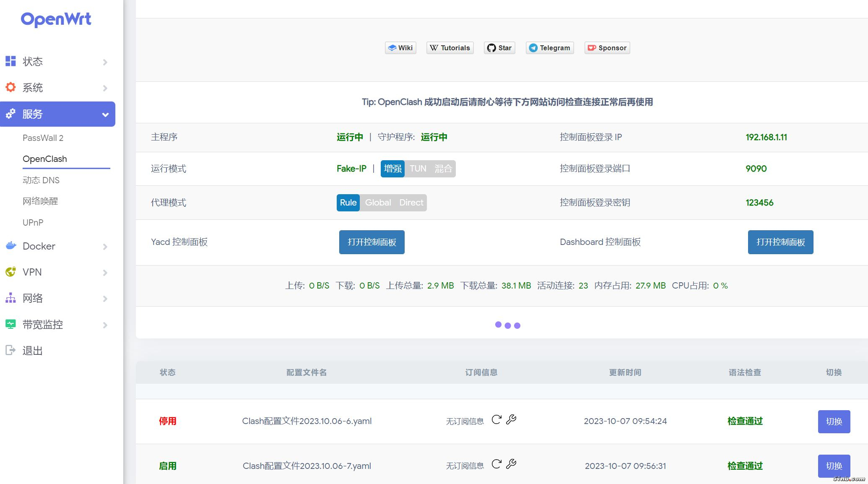
Task: Open the Telegram badge link
Action: [x=550, y=48]
